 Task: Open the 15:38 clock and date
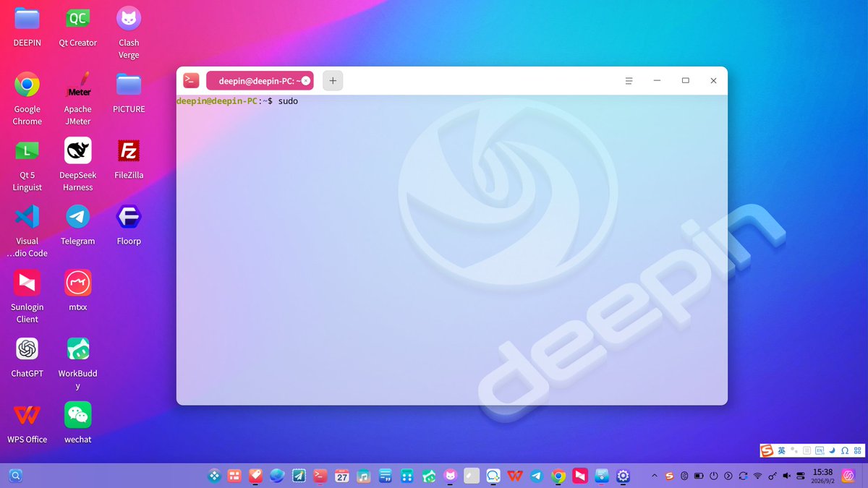[x=823, y=476]
